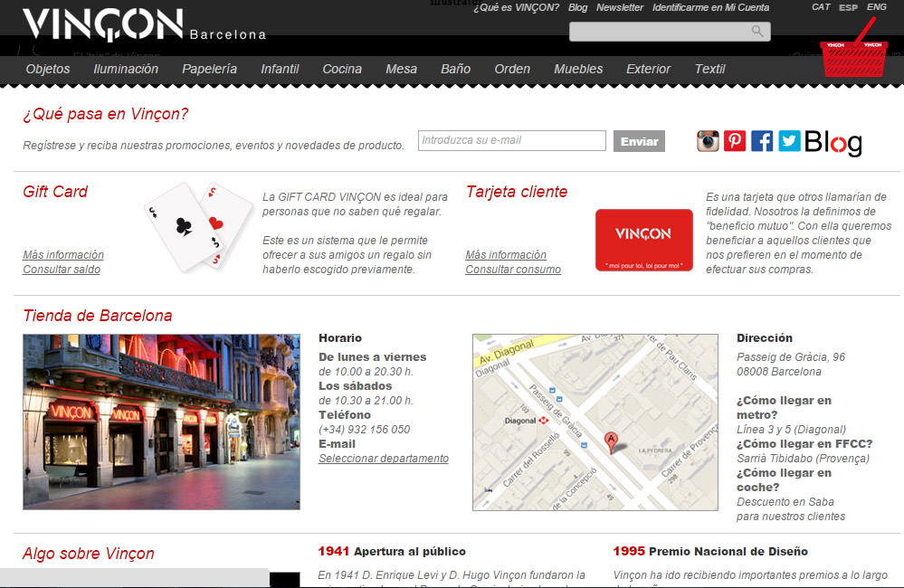
Task: Select the ESP language option
Action: click(848, 7)
